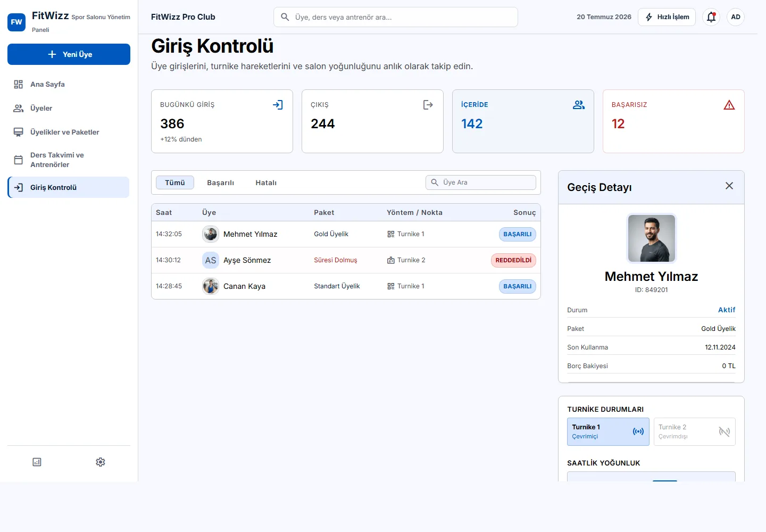Open settings gear icon in sidebar
This screenshot has width=766, height=532.
101,462
